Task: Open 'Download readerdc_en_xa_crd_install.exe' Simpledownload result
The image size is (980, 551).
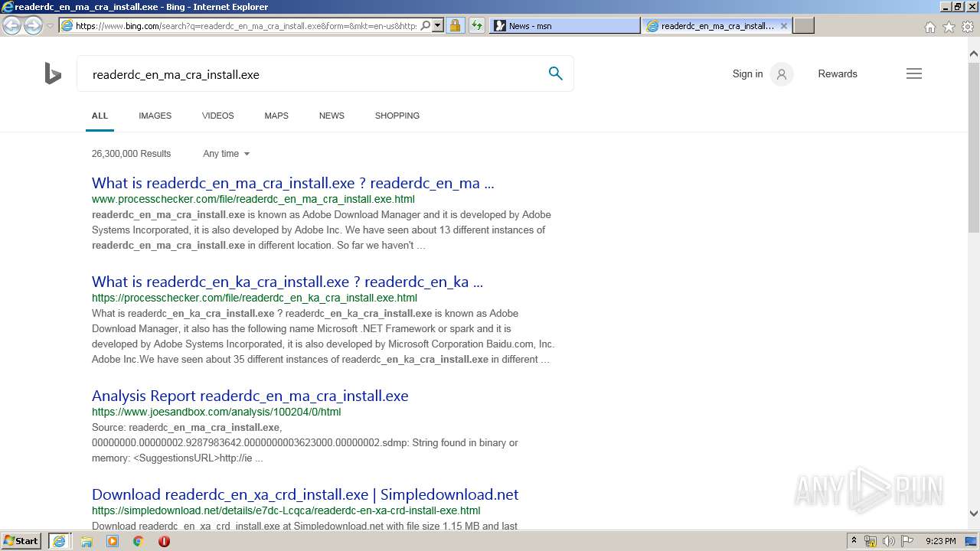Action: click(x=305, y=494)
